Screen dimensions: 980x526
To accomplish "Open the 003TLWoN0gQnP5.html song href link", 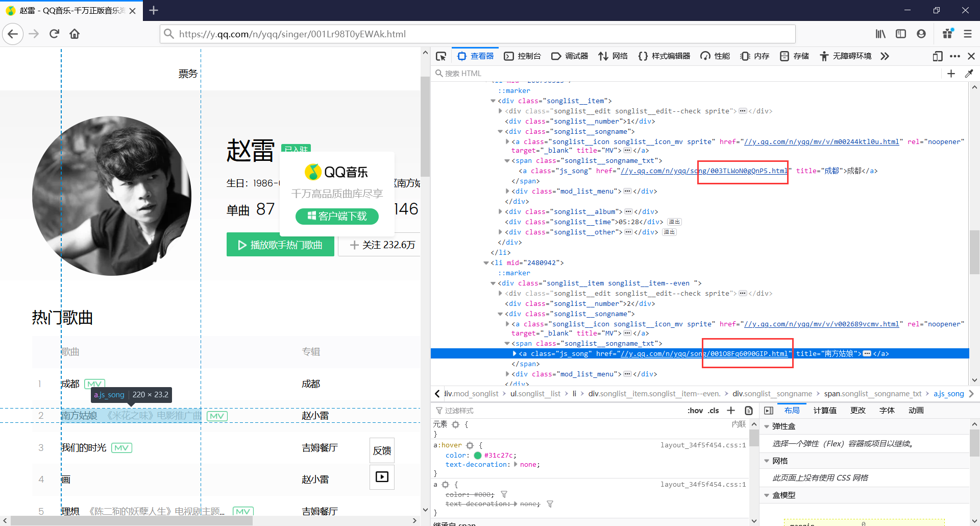I will click(x=704, y=171).
